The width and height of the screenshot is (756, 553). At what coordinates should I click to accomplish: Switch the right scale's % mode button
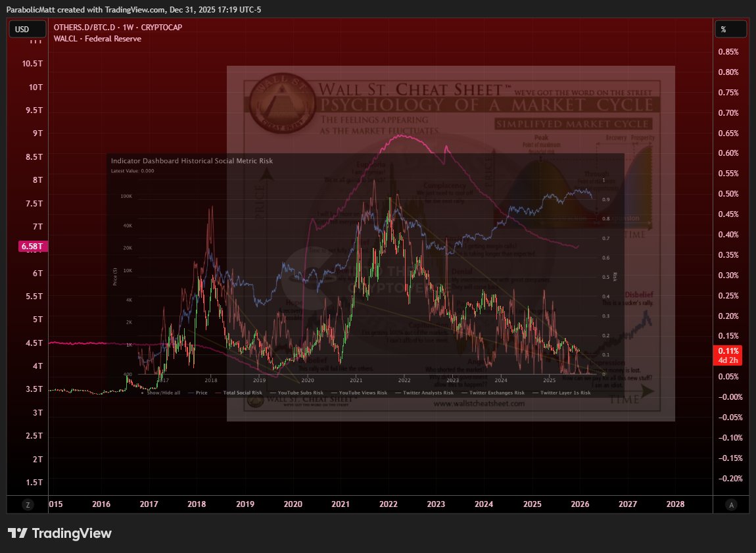(731, 29)
